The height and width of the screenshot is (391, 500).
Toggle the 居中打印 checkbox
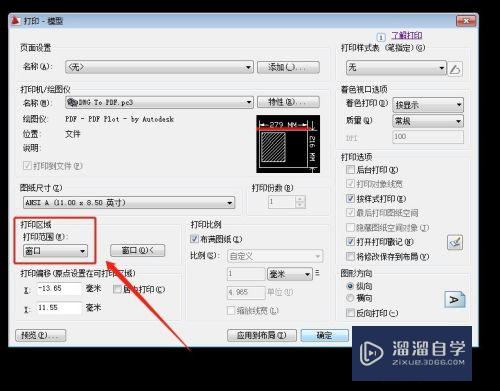(x=117, y=289)
